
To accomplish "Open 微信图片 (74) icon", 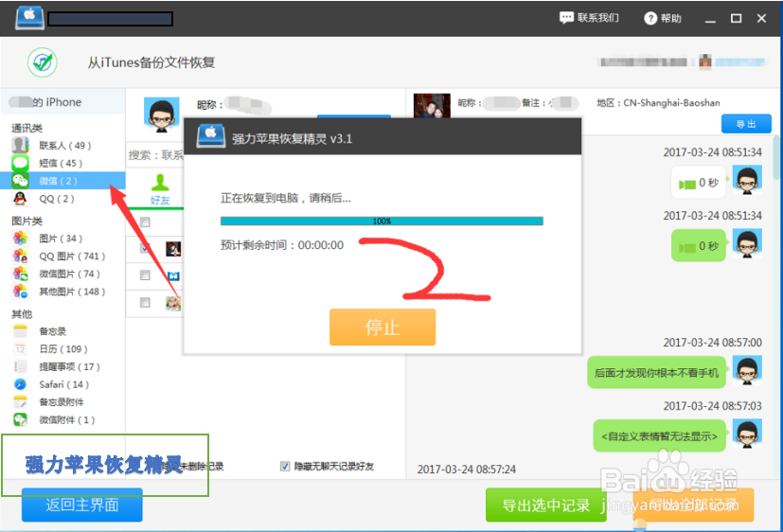I will pyautogui.click(x=20, y=274).
